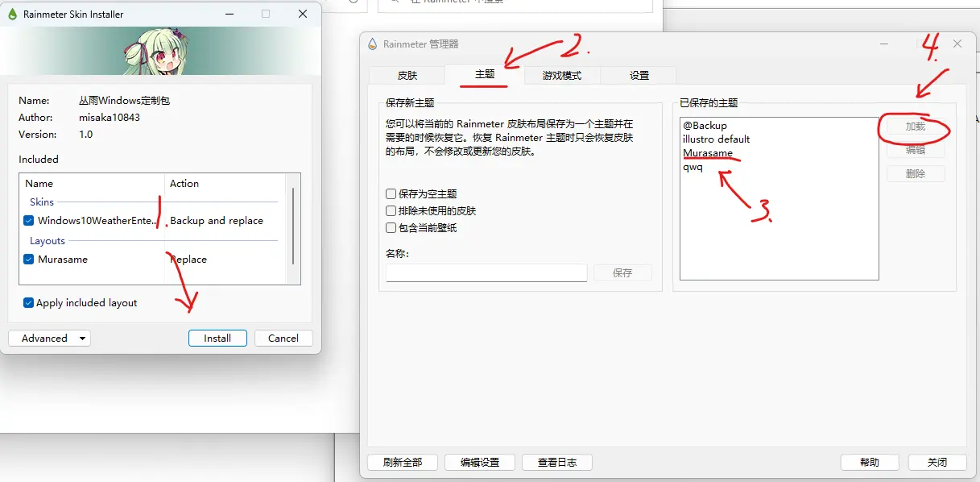980x482 pixels.
Task: Click Cancel in the Skin Installer
Action: 283,339
